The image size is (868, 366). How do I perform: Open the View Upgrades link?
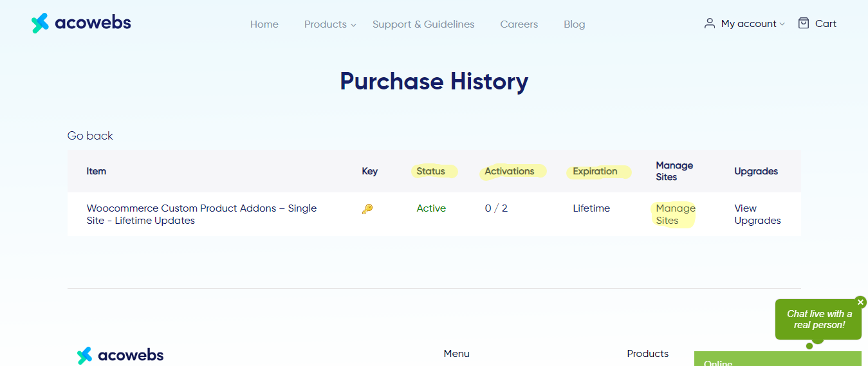click(x=757, y=214)
